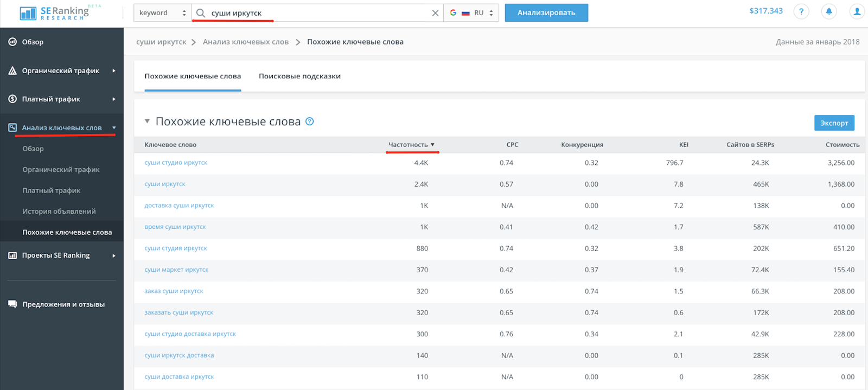This screenshot has width=868, height=390.
Task: Open keyword суши студио доставка иркутск
Action: pos(190,334)
